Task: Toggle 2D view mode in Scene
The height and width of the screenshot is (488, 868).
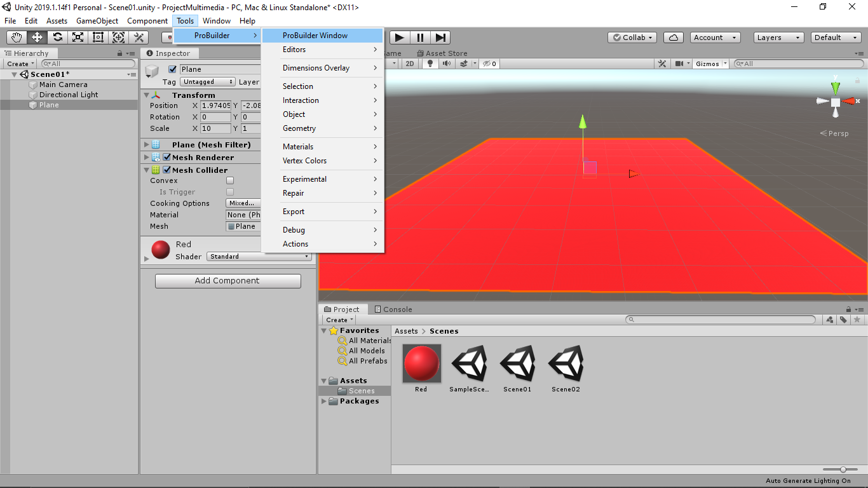Action: (x=410, y=64)
